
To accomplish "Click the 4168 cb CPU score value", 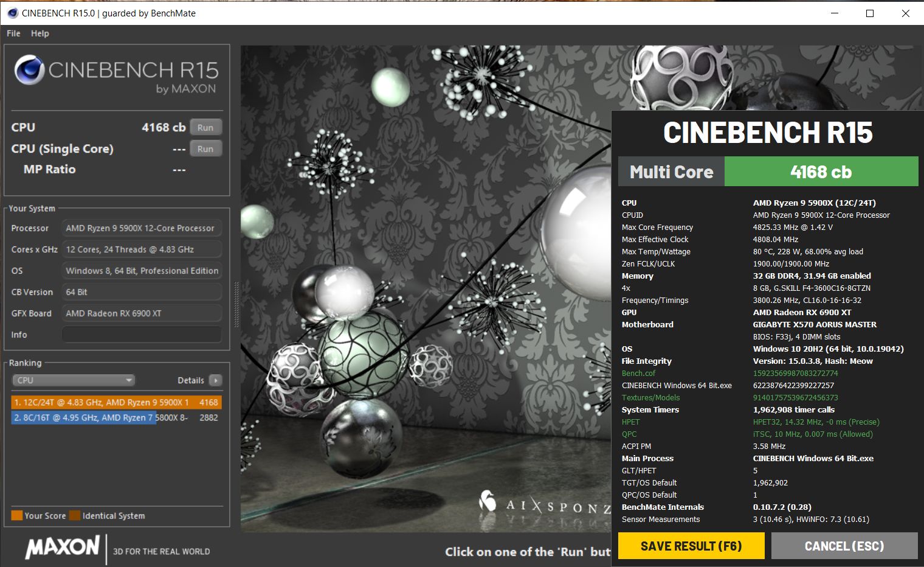I will pyautogui.click(x=164, y=127).
